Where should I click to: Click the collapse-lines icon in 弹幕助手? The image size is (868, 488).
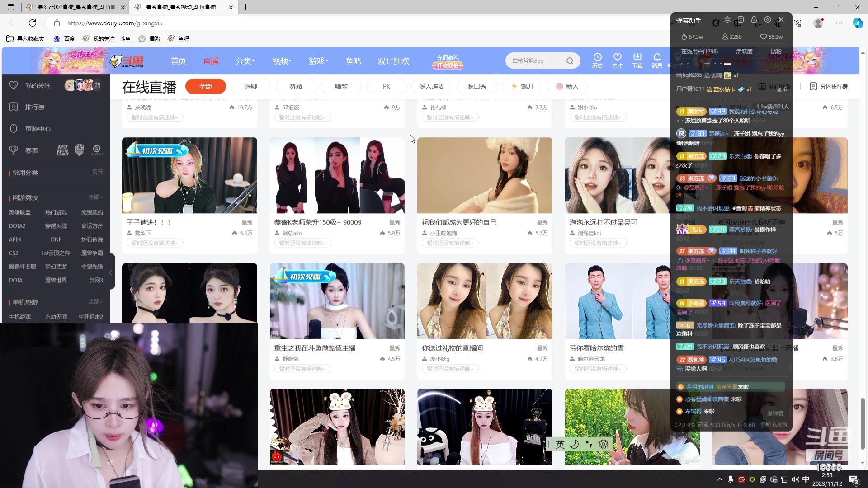click(727, 20)
